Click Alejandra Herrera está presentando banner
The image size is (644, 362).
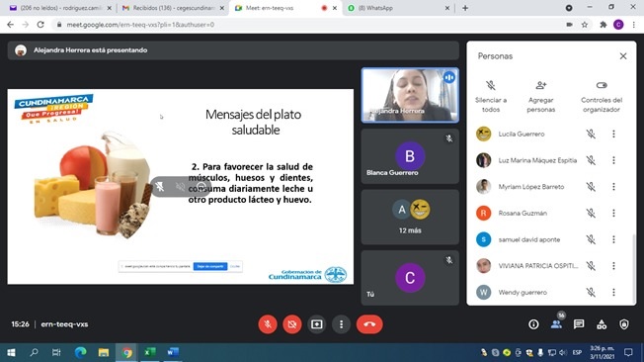pyautogui.click(x=233, y=50)
